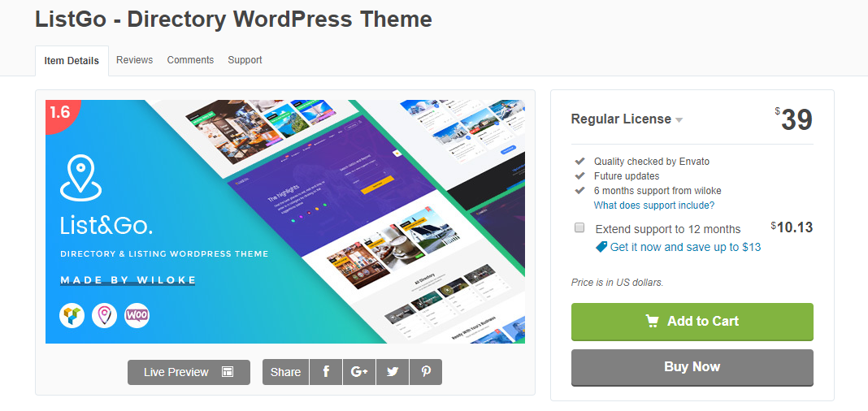Click shopping cart icon in Add to Cart
The height and width of the screenshot is (411, 868).
(652, 321)
